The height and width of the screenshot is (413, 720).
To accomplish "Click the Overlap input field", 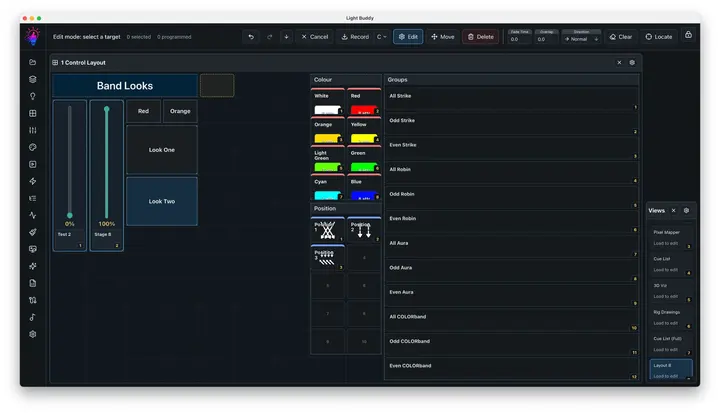I will [546, 39].
